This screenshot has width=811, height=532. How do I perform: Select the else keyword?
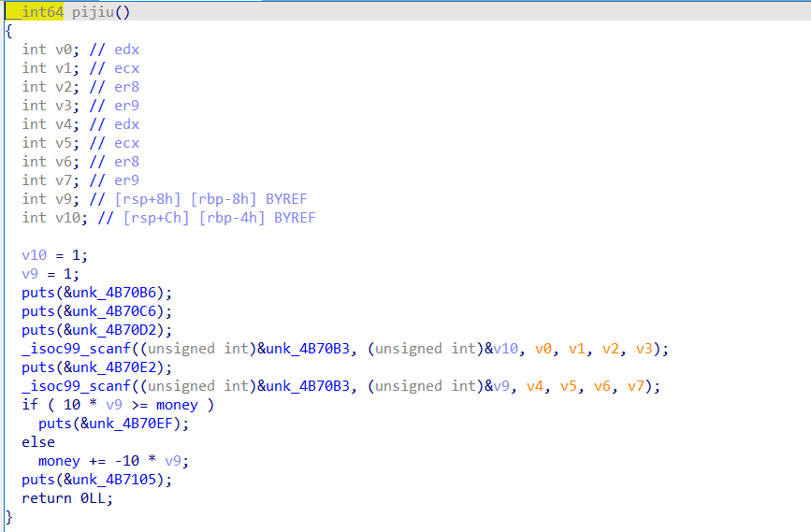click(38, 442)
